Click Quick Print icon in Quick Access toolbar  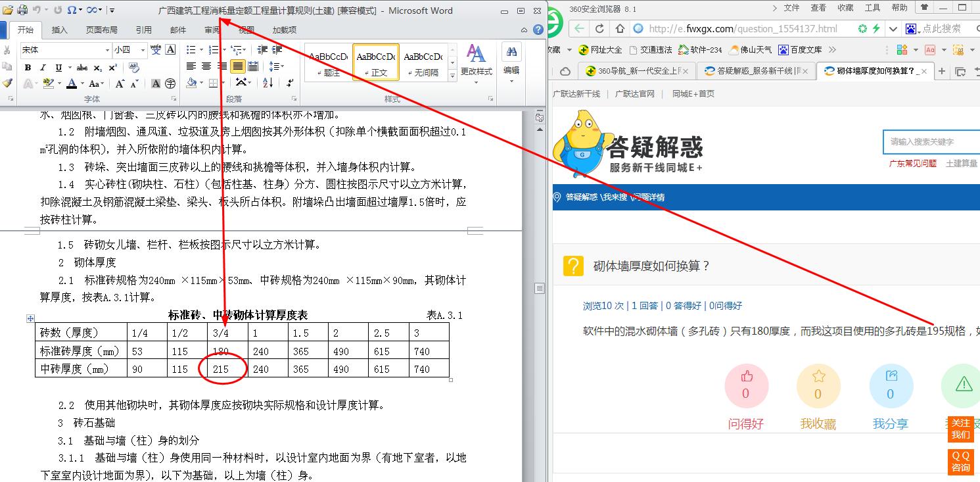coord(22,10)
